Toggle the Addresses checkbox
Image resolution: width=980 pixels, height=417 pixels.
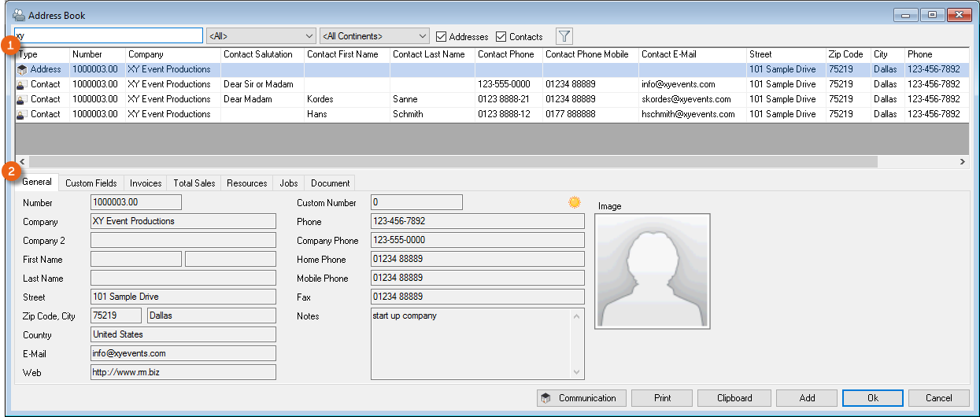(x=442, y=36)
